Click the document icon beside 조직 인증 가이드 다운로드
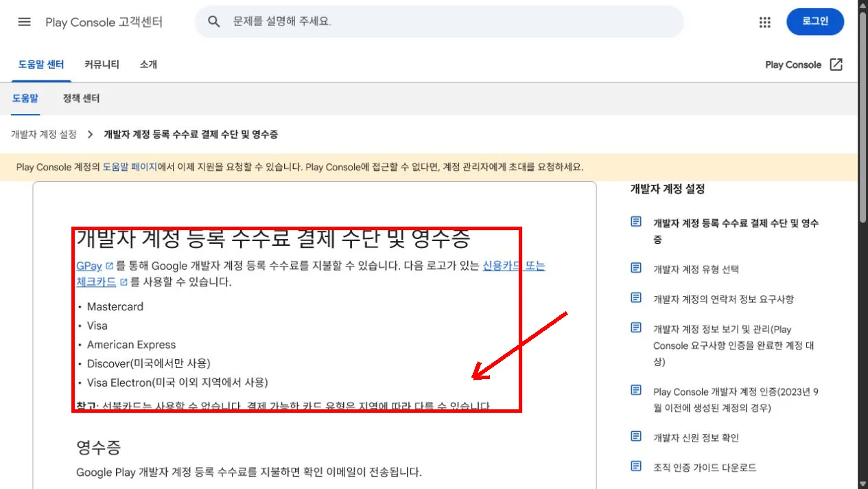Image resolution: width=868 pixels, height=489 pixels. coord(636,466)
